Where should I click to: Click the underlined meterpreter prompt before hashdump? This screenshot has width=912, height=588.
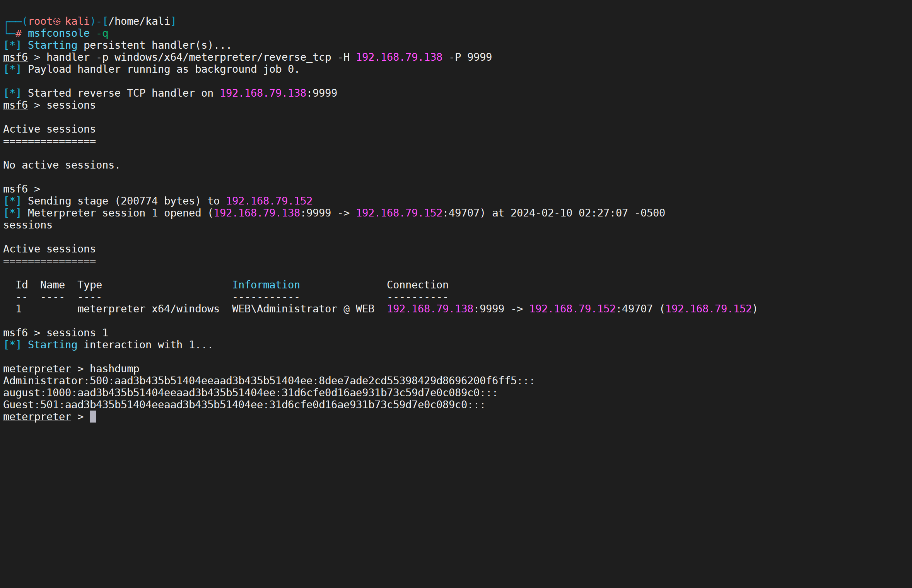(37, 369)
